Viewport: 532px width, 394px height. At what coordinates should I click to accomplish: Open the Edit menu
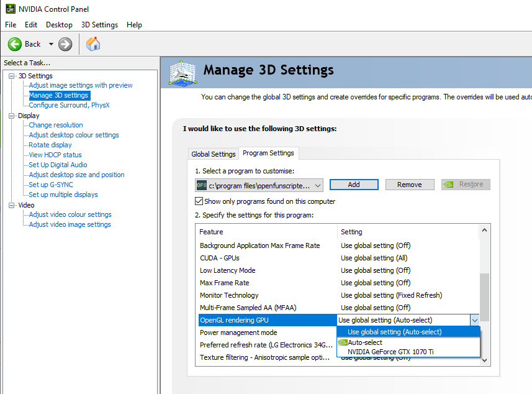(x=31, y=25)
